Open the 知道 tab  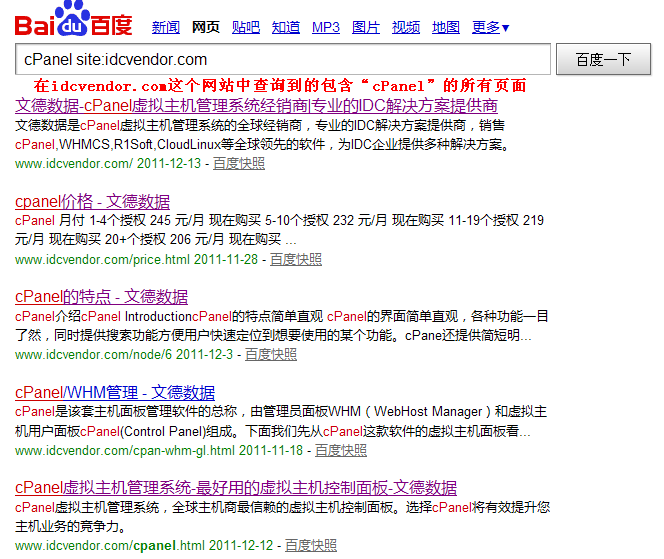coord(286,28)
